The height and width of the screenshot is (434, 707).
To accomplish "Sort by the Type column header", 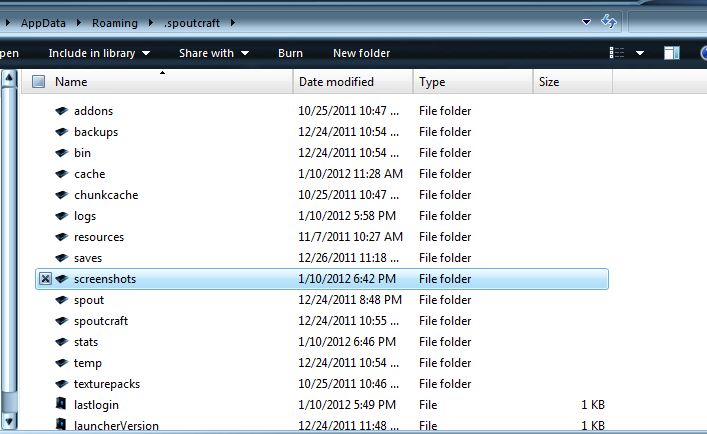I will click(x=473, y=82).
